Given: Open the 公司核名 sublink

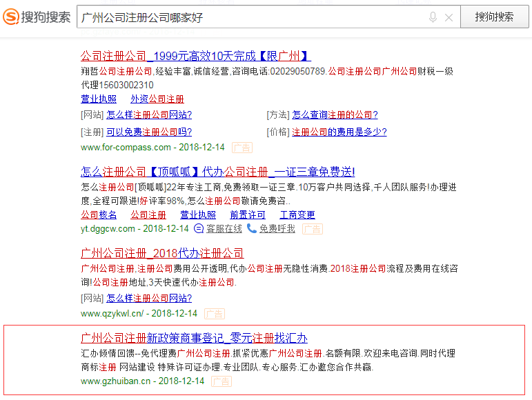Looking at the screenshot, I should tap(99, 215).
